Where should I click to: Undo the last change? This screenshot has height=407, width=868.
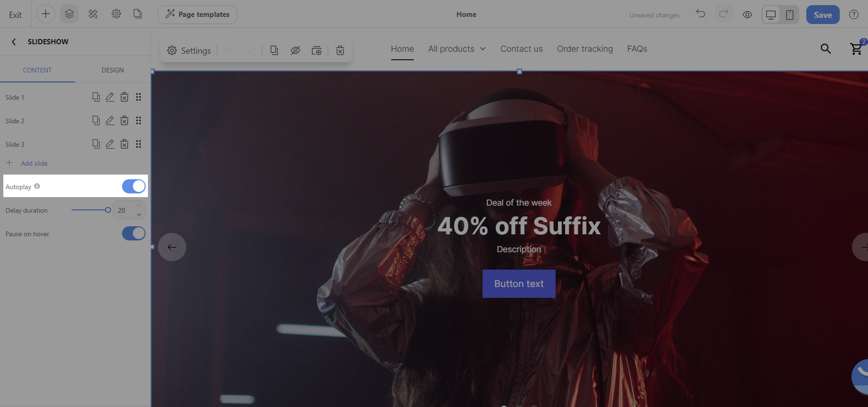pyautogui.click(x=701, y=14)
